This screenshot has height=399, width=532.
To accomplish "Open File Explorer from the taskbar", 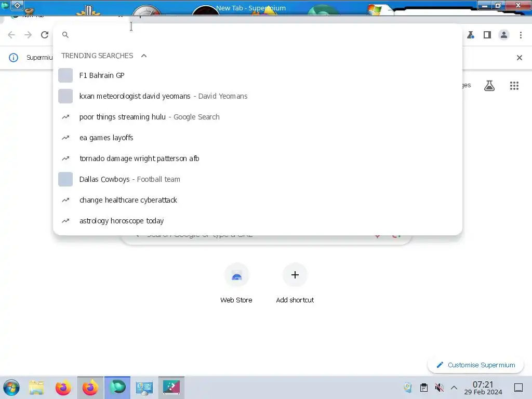I will pos(36,388).
